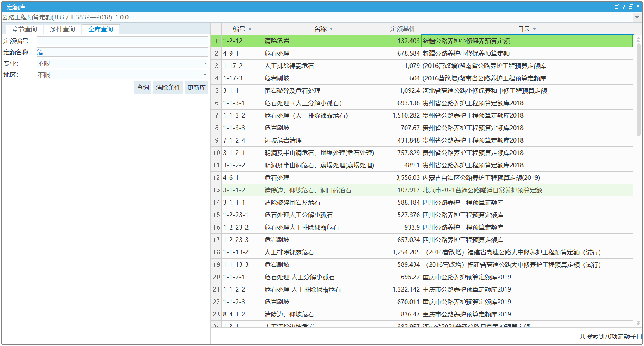Viewport: 644px width, 346px height.
Task: Close the 定额库 panel
Action: click(x=638, y=7)
